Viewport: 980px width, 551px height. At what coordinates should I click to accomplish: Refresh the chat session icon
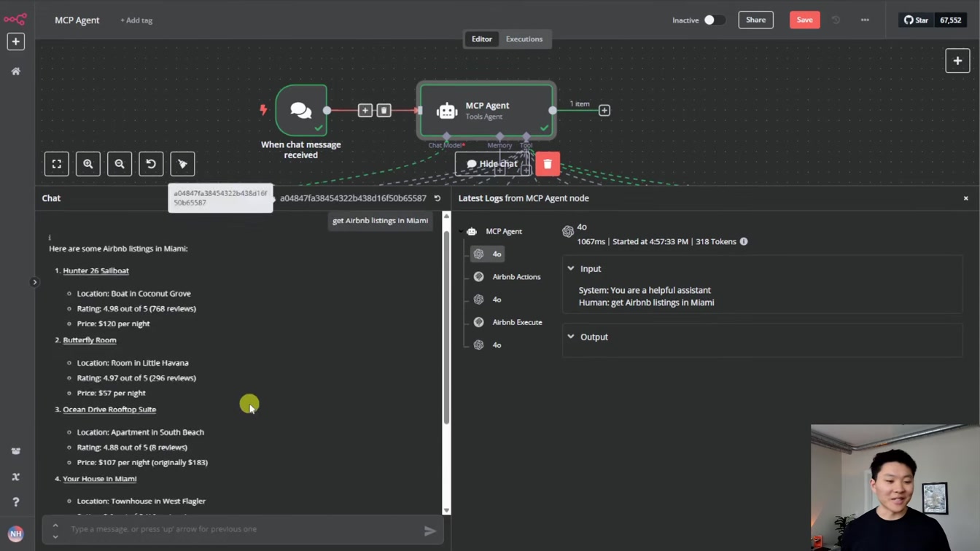[x=437, y=198]
